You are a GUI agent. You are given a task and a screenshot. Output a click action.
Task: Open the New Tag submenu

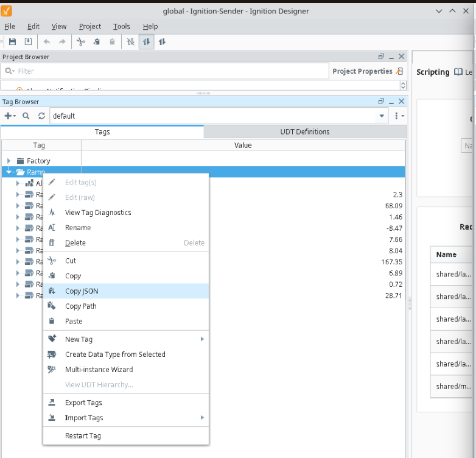[126, 339]
